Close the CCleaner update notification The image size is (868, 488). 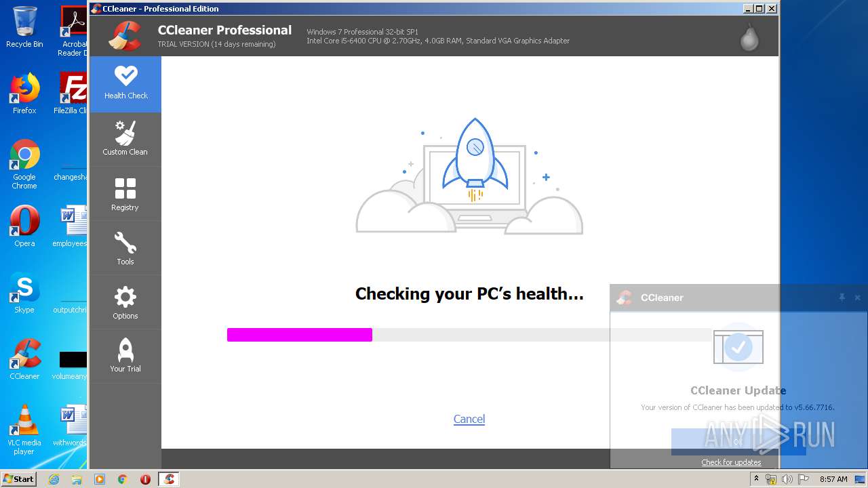point(857,298)
